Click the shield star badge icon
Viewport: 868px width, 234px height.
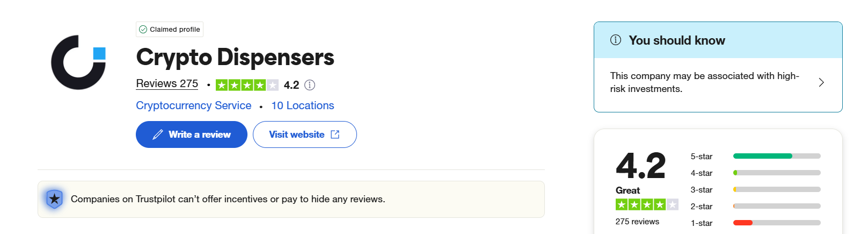pyautogui.click(x=54, y=199)
